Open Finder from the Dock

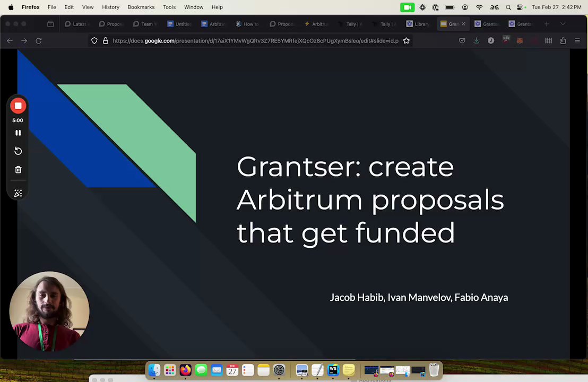154,370
